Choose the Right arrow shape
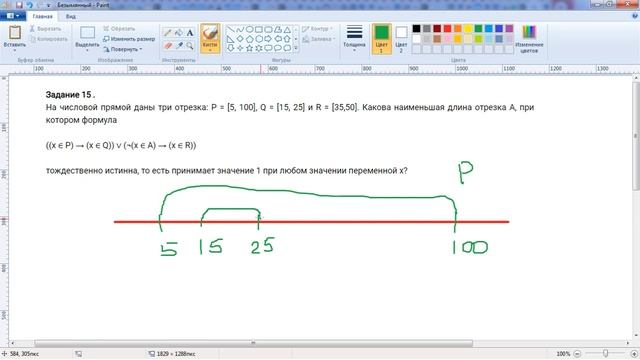Screen dimensions: 640x360 click(x=268, y=39)
